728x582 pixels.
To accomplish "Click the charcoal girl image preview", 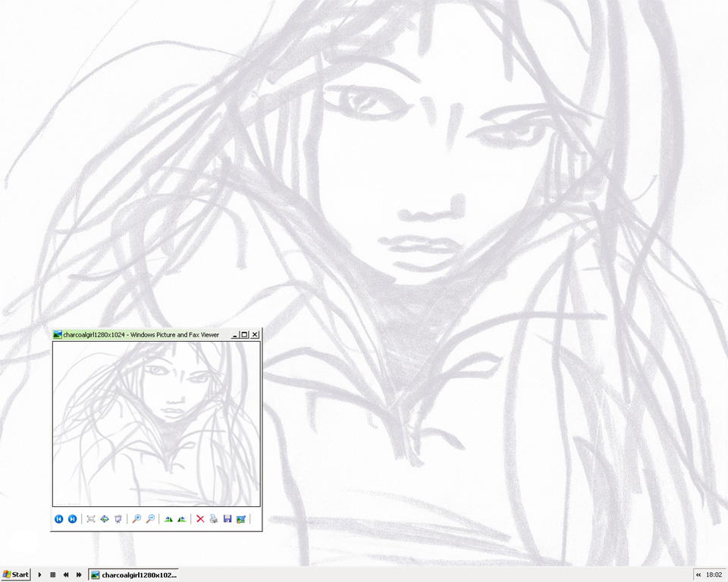I will click(x=156, y=424).
